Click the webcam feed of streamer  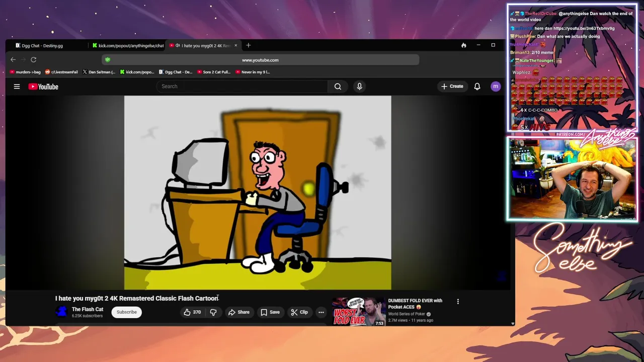(x=572, y=179)
